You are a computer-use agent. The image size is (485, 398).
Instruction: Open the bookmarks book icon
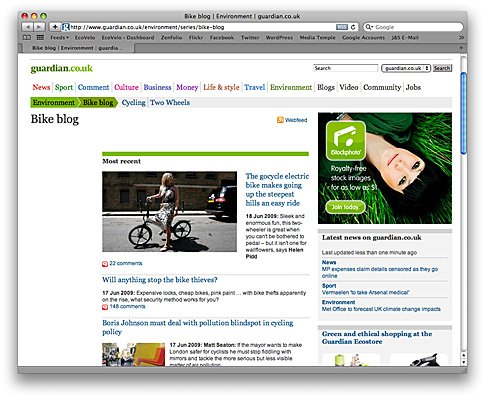pyautogui.click(x=27, y=37)
